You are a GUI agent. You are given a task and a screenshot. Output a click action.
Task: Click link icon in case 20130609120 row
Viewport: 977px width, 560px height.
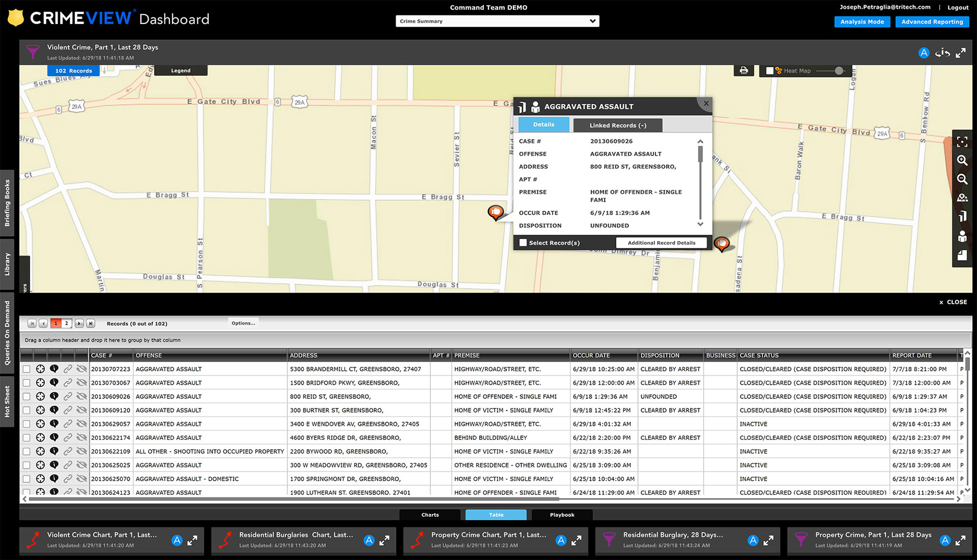68,410
